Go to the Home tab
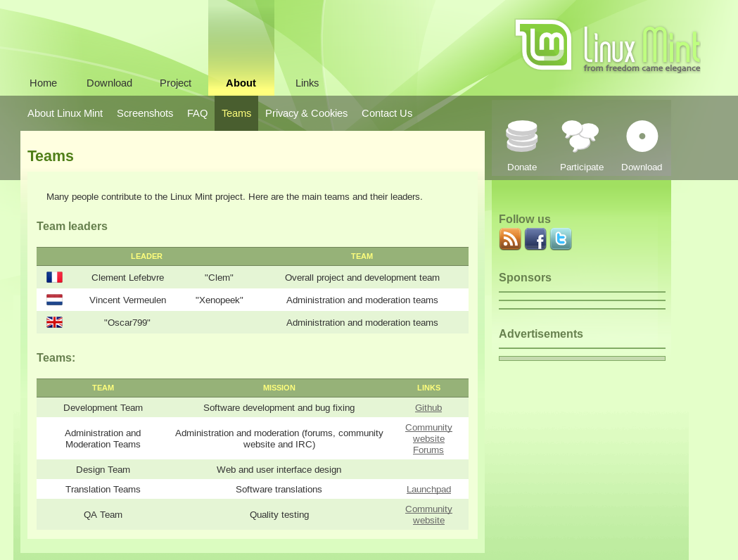The height and width of the screenshot is (560, 738). tap(44, 83)
